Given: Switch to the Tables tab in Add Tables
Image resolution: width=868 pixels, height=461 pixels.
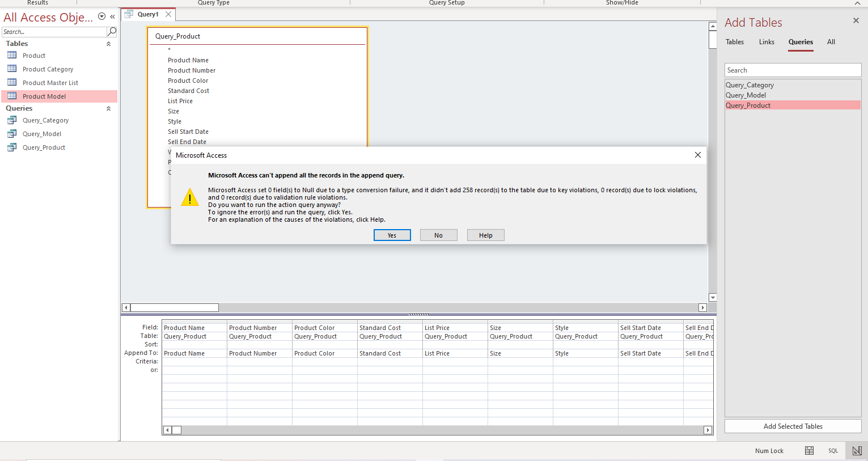Looking at the screenshot, I should point(734,41).
